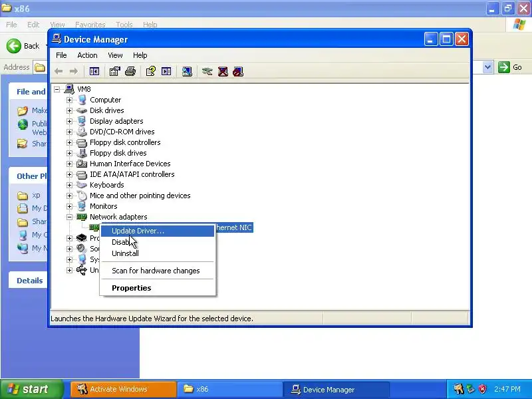The image size is (532, 399).
Task: Choose Uninstall from the context menu
Action: (158, 253)
